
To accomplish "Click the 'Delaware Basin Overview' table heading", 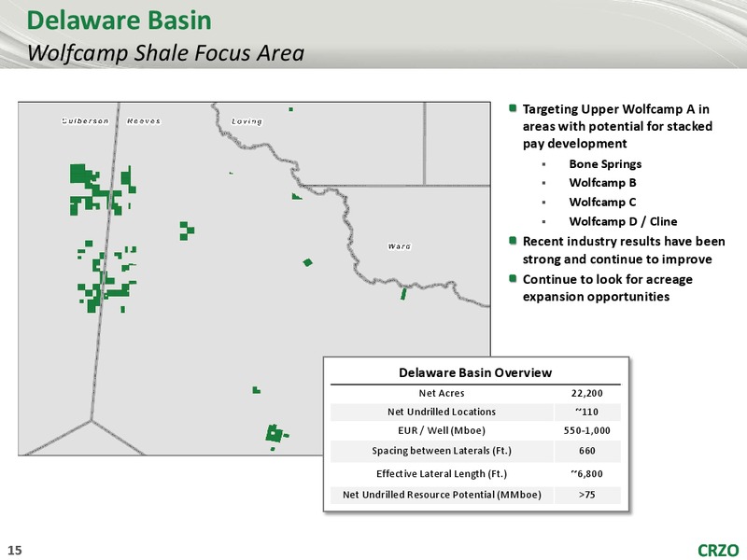I will (475, 372).
